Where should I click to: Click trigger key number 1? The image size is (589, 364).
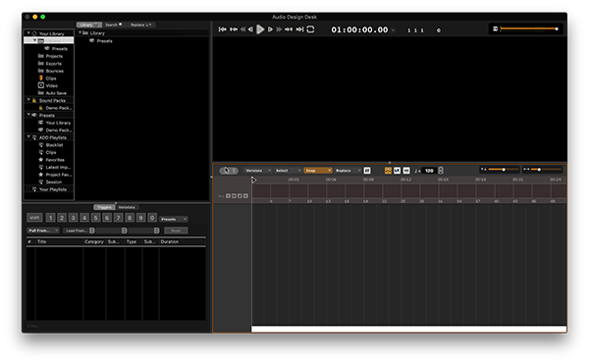(51, 218)
